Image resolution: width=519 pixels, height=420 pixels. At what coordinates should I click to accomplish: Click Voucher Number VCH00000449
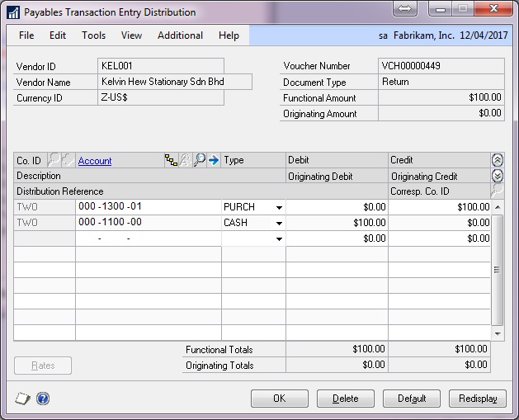click(441, 66)
